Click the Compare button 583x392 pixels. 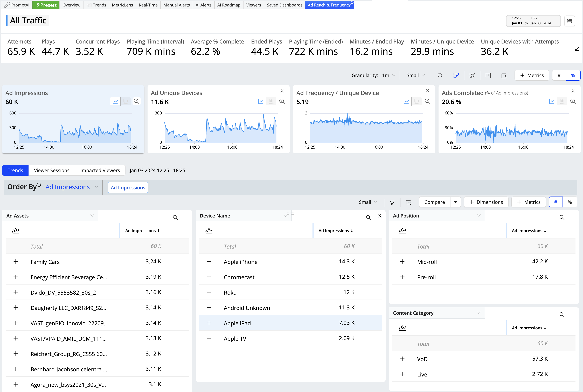[x=434, y=202]
